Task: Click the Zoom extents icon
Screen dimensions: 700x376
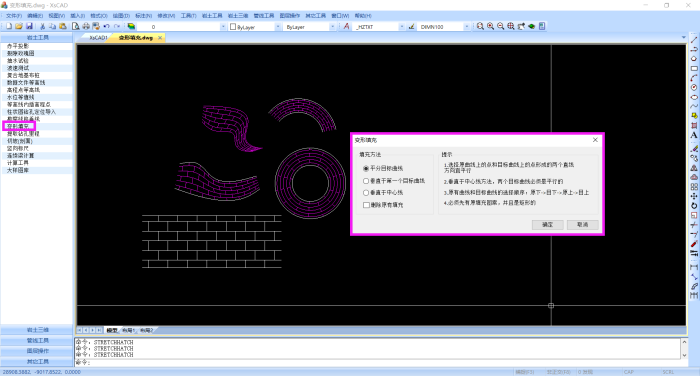Action: [x=511, y=27]
